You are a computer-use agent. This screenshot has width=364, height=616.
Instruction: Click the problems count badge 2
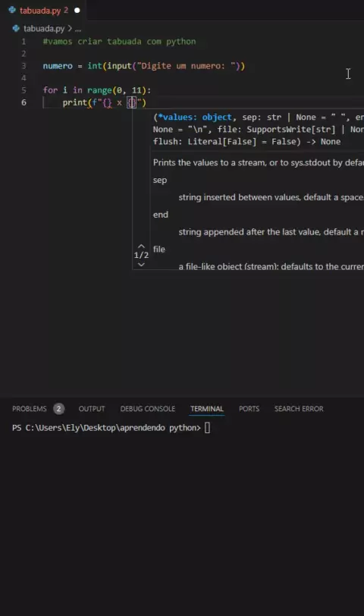(58, 409)
